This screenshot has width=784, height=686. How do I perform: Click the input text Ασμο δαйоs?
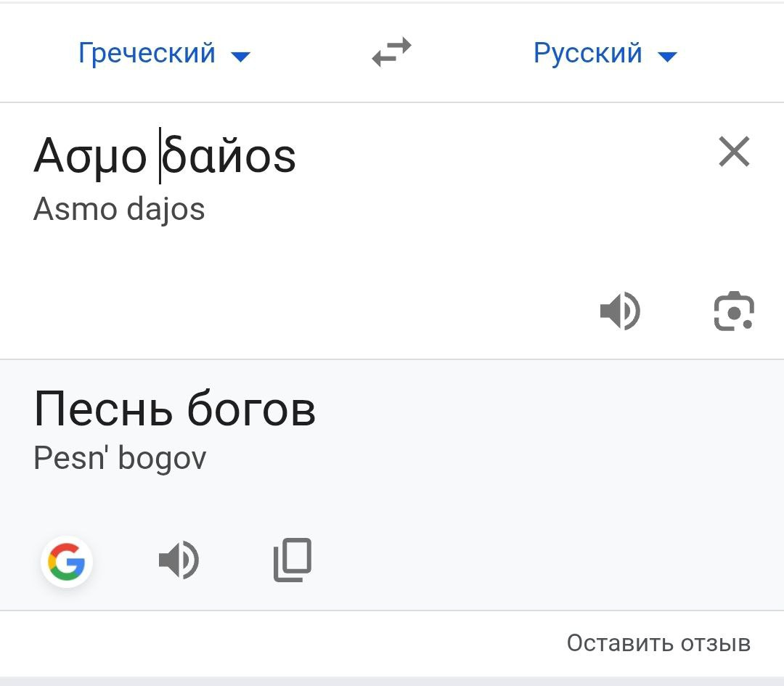coord(165,155)
